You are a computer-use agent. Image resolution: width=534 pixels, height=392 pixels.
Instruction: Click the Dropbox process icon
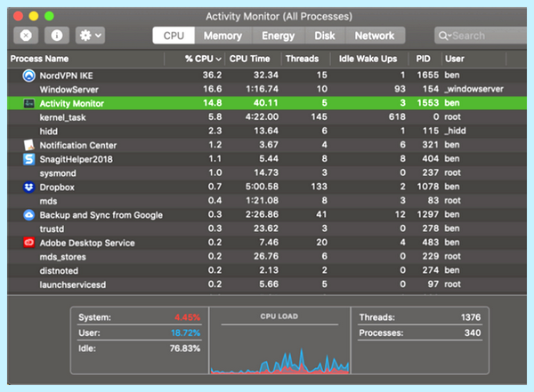[x=29, y=187]
